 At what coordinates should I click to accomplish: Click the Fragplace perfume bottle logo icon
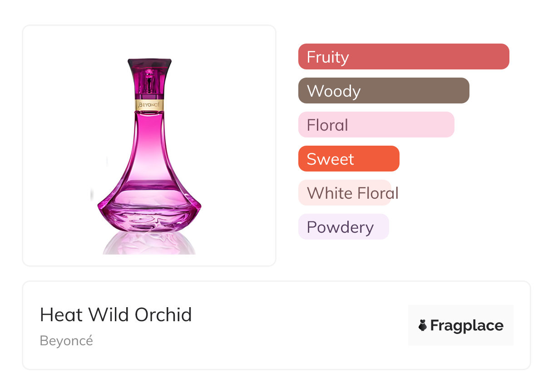423,325
